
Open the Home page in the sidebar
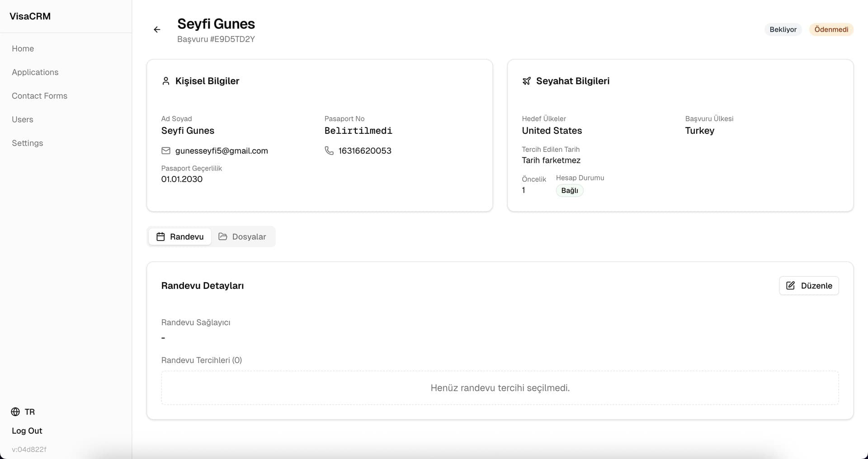pos(23,48)
